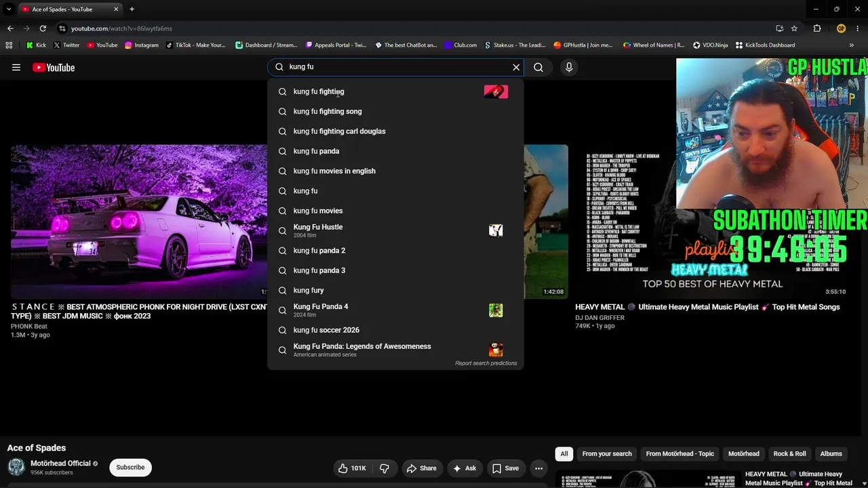Viewport: 868px width, 488px height.
Task: Submit search with the magnifier button
Action: click(x=538, y=67)
